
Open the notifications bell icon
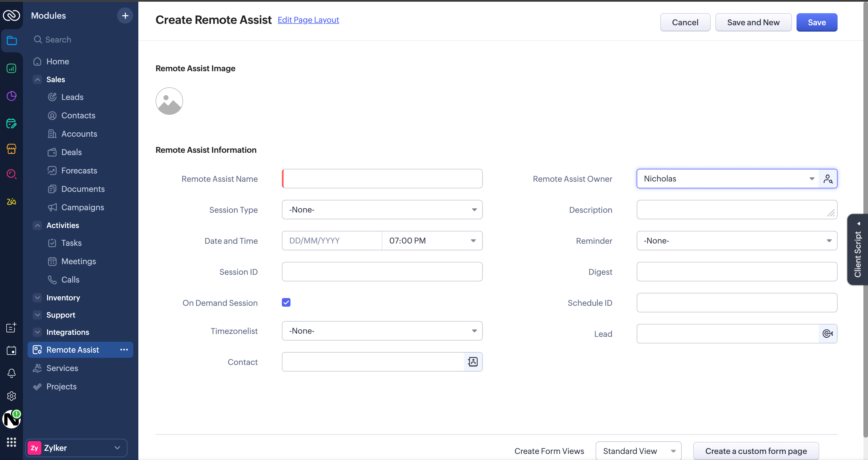click(x=11, y=373)
